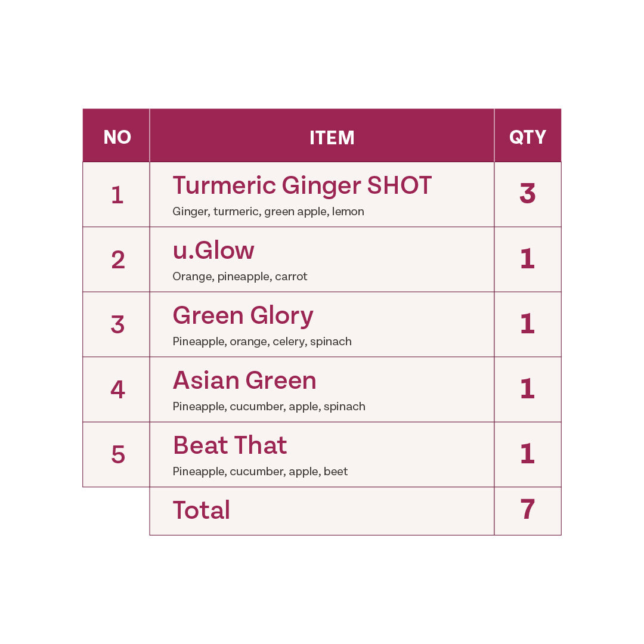The width and height of the screenshot is (644, 644).
Task: Select the Beat That item name
Action: point(230,445)
